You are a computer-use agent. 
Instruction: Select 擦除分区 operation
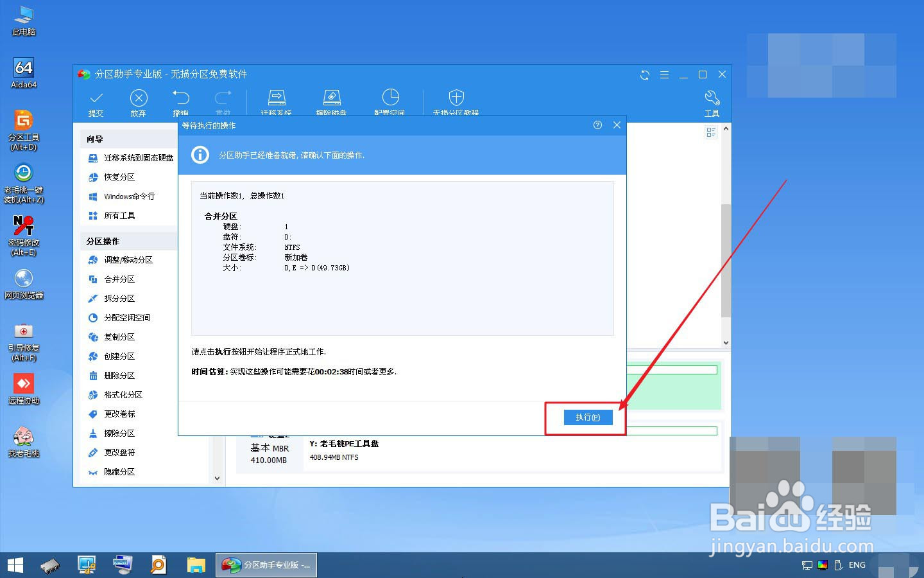[x=111, y=433]
